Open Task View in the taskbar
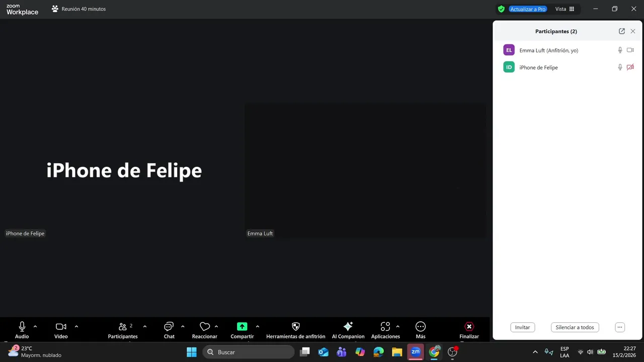This screenshot has height=362, width=644. (x=305, y=352)
